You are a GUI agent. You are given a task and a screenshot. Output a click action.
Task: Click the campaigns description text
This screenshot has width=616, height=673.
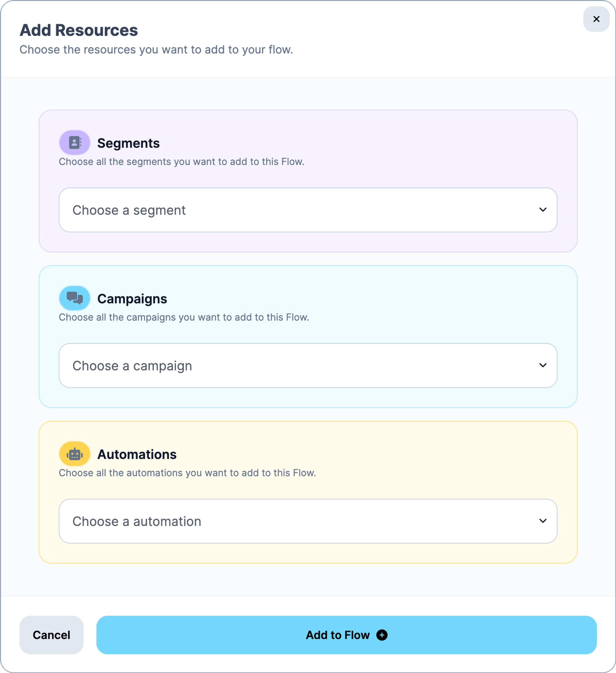[x=184, y=317]
